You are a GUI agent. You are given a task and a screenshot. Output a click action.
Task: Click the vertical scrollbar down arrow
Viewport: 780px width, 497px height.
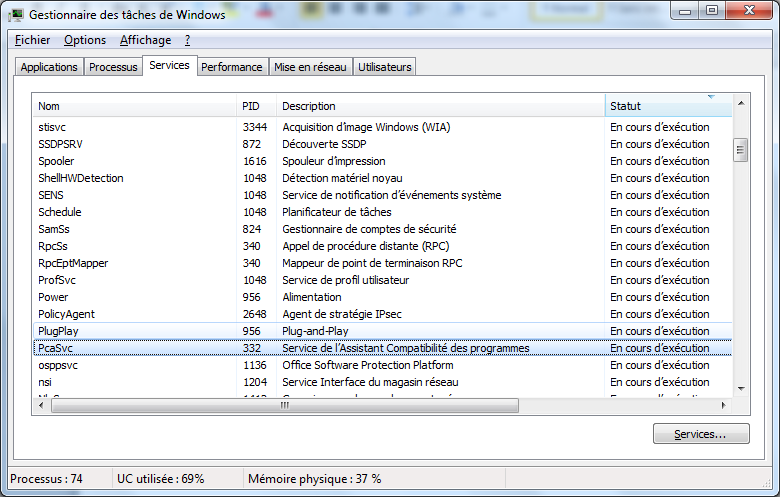(x=741, y=388)
